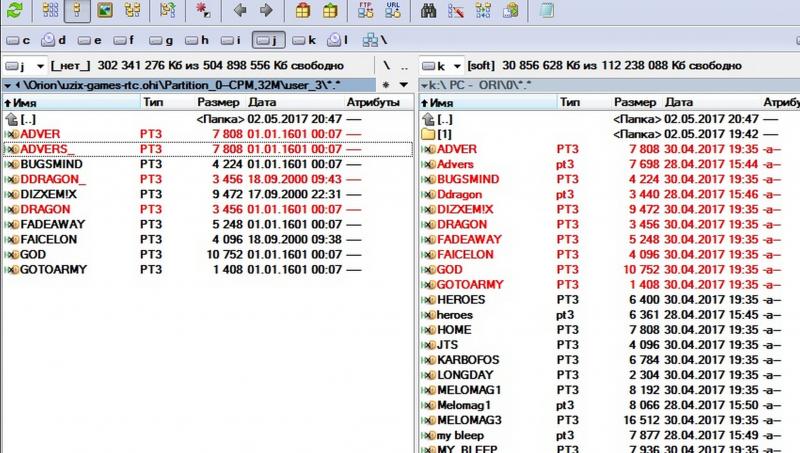Expand left panel directory history arrow

click(402, 85)
